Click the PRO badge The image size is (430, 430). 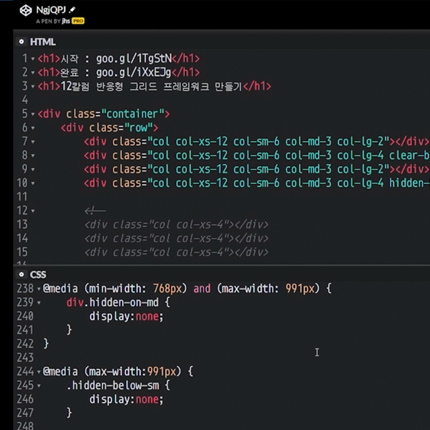coord(78,21)
